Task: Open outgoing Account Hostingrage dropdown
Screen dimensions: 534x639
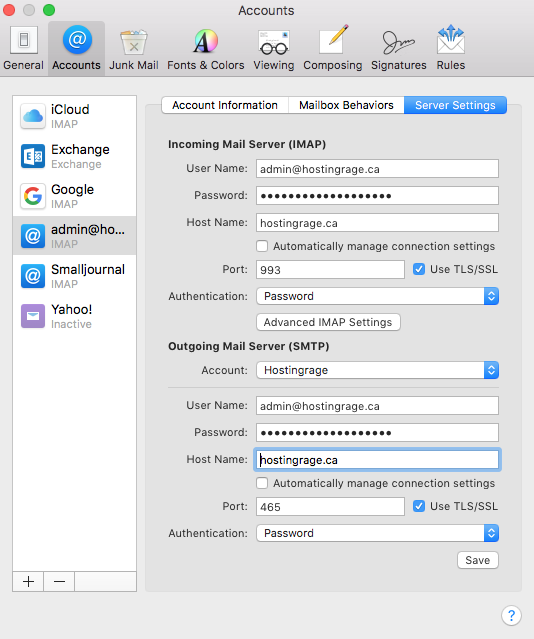Action: click(x=377, y=370)
